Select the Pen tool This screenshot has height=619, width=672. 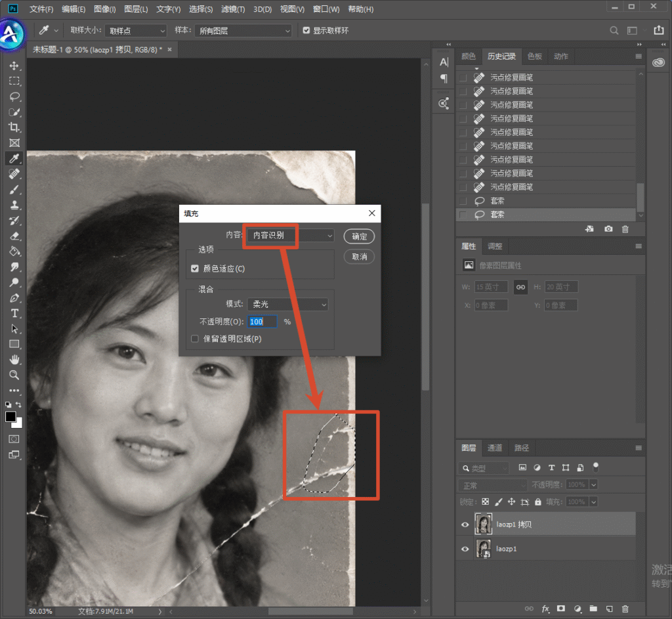14,298
